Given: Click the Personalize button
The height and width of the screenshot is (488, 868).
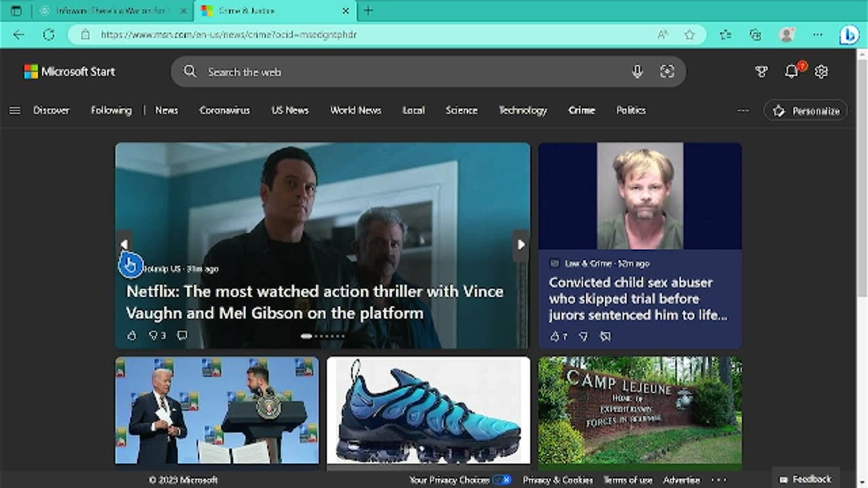Looking at the screenshot, I should pyautogui.click(x=806, y=110).
